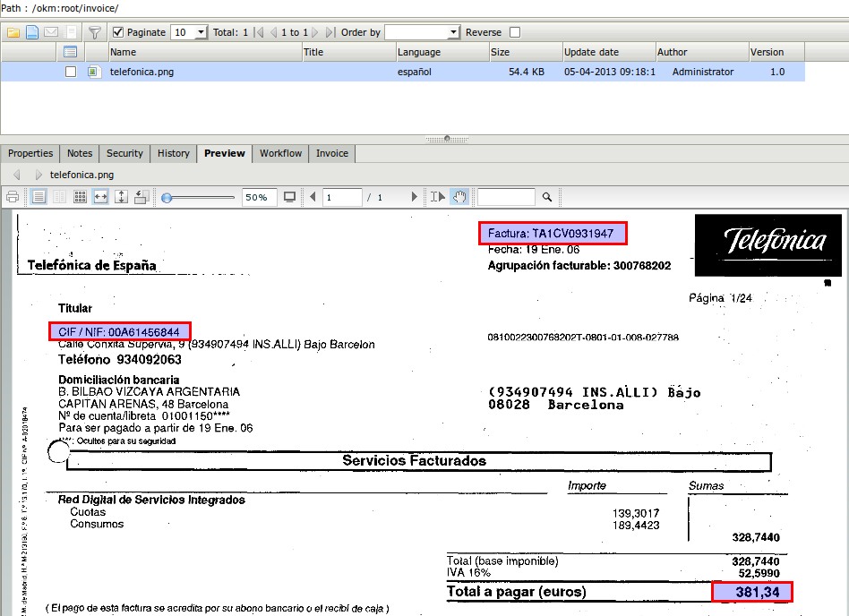
Task: Sort by the Name column header
Action: tap(205, 52)
